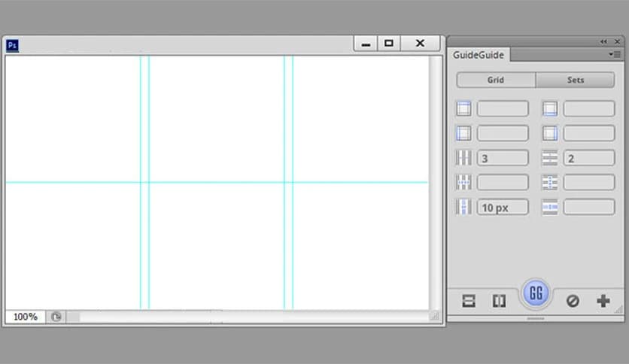Click the number of rows icon
Screen dimensions: 629x364
(x=549, y=158)
